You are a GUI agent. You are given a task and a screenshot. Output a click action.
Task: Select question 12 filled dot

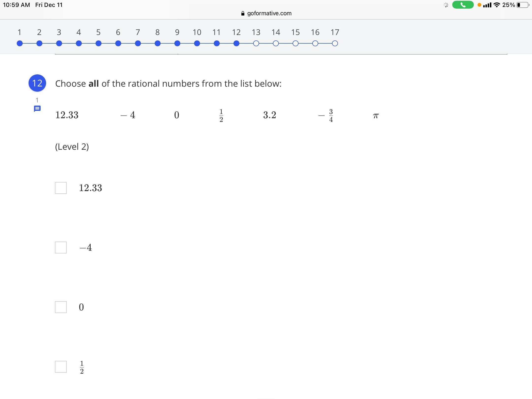pos(236,43)
